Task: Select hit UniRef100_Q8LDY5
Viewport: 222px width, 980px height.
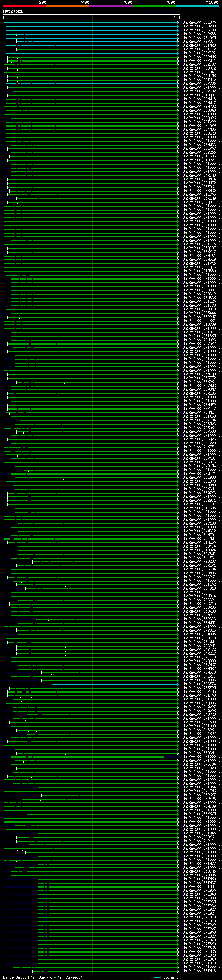Action: 199,38
